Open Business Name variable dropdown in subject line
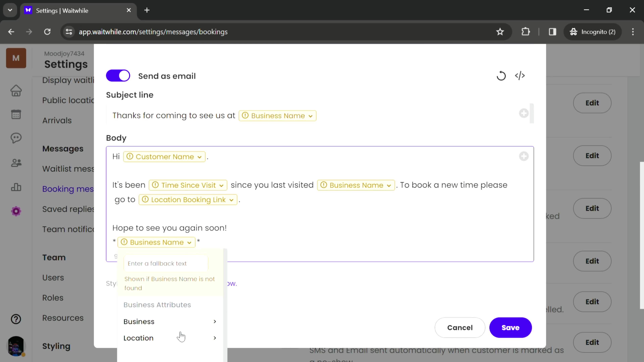The image size is (644, 362). (x=278, y=116)
